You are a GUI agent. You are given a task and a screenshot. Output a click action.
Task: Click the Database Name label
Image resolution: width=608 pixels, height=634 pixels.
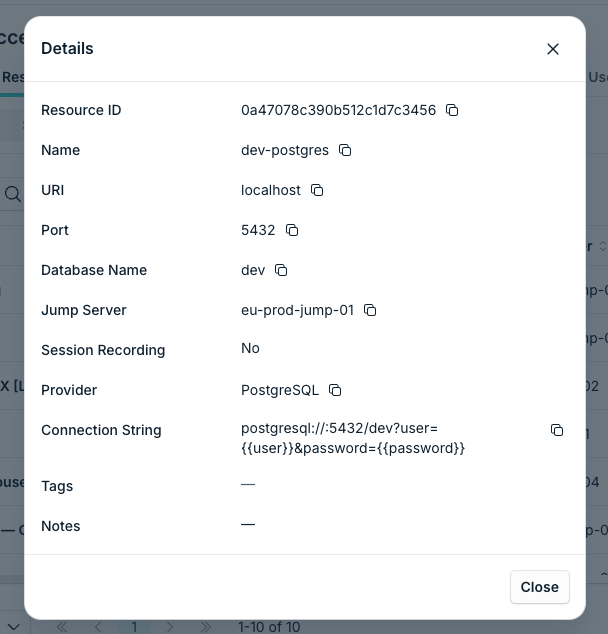click(x=94, y=270)
